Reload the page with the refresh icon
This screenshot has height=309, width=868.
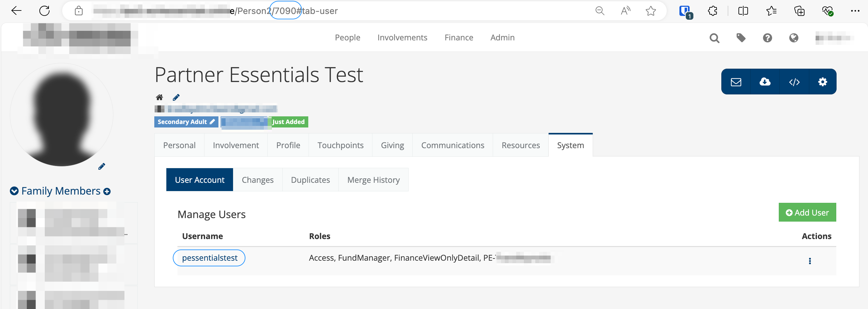point(44,11)
